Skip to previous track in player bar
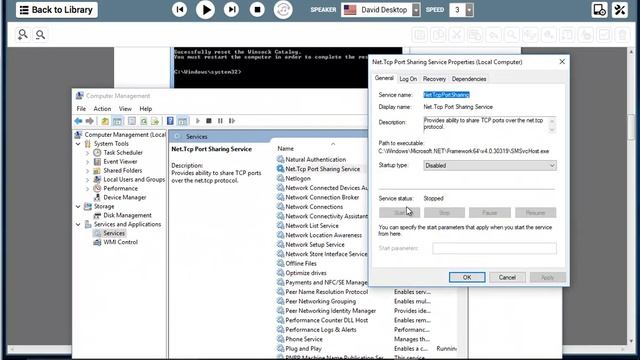 tap(179, 10)
